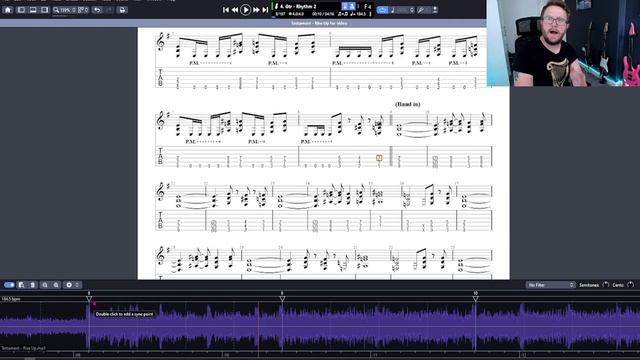
Task: Toggle the metronome button
Action: [352, 6]
